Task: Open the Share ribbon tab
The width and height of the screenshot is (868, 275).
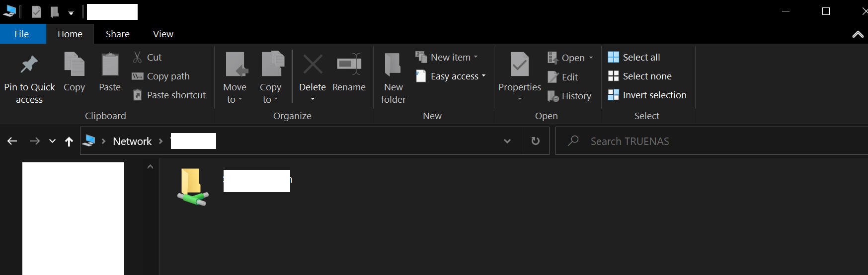Action: pyautogui.click(x=118, y=34)
